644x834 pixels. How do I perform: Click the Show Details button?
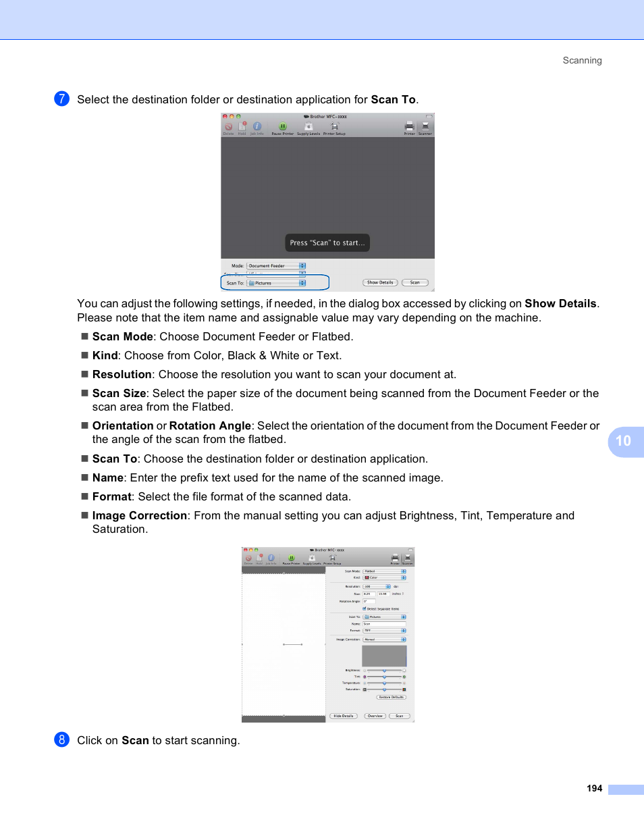(x=380, y=282)
